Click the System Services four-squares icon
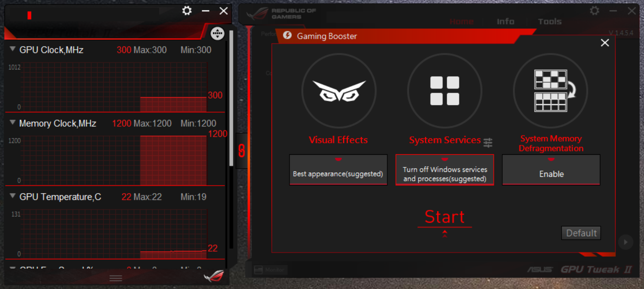 coord(445,91)
